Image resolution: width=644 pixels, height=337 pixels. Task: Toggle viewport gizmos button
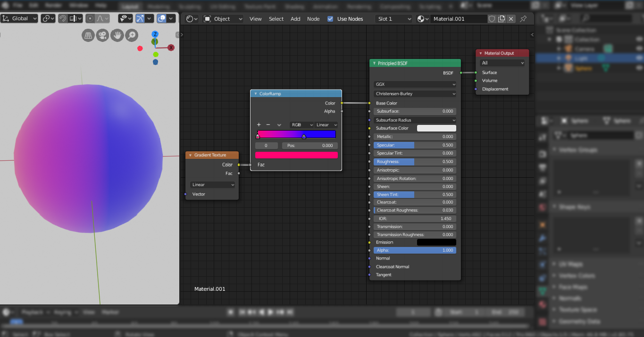(140, 18)
